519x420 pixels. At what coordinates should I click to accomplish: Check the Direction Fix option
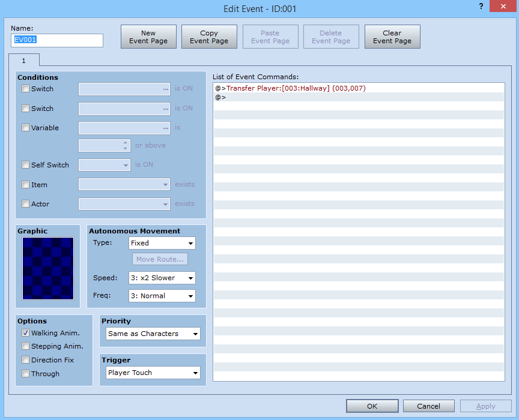coord(25,360)
